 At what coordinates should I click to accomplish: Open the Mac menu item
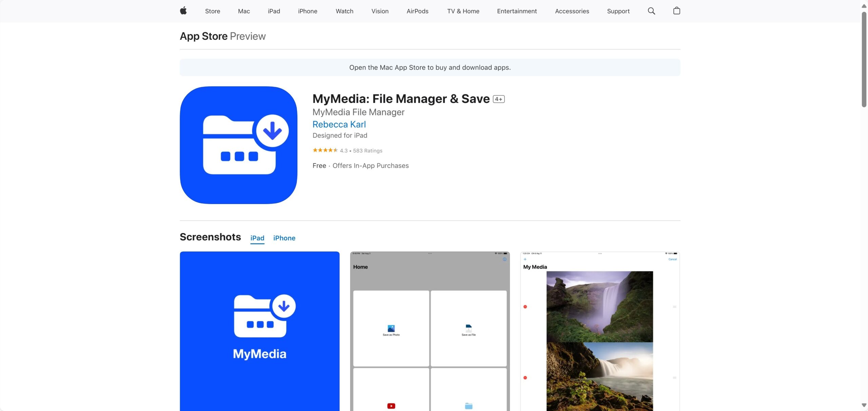coord(244,11)
